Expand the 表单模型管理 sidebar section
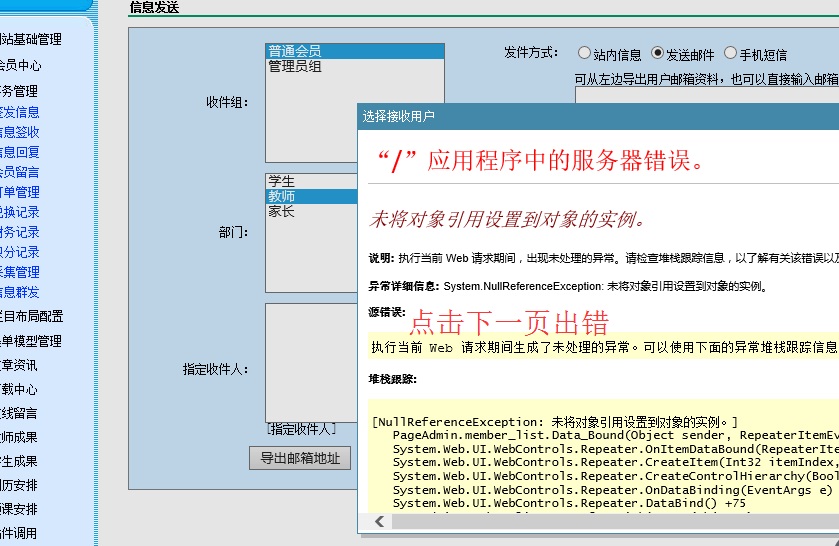 pyautogui.click(x=30, y=341)
